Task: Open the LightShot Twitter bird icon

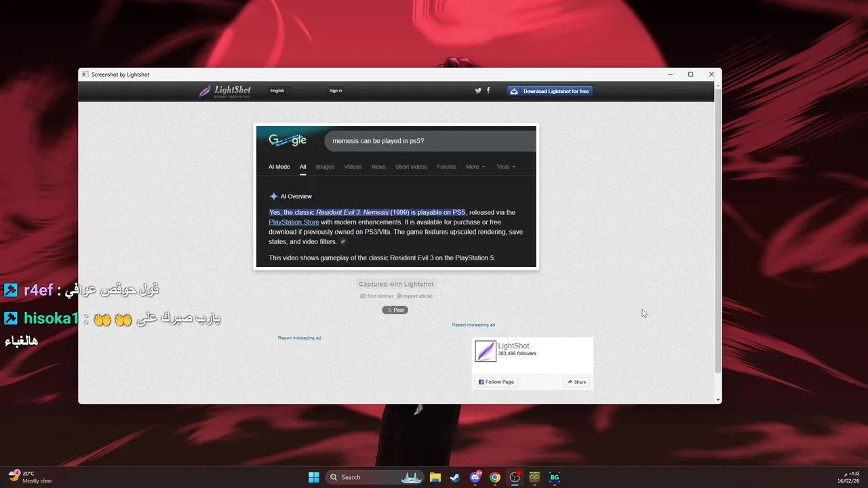Action: pyautogui.click(x=478, y=91)
